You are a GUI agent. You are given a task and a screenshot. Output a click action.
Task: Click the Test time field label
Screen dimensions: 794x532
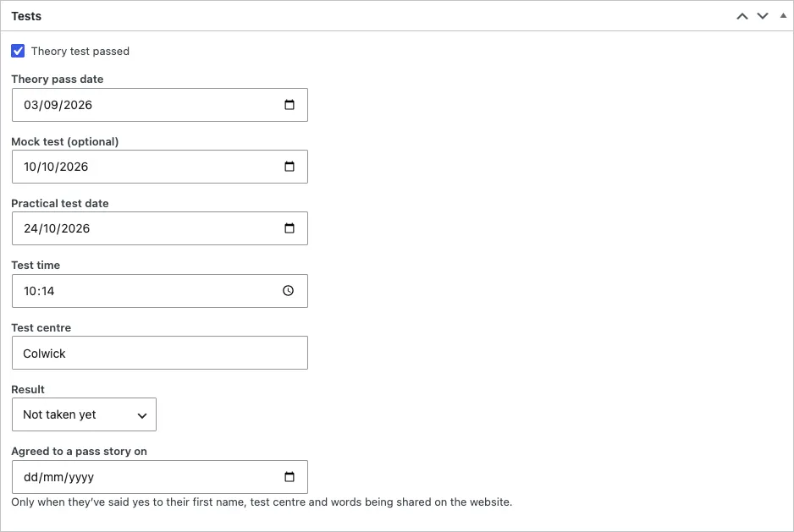36,266
